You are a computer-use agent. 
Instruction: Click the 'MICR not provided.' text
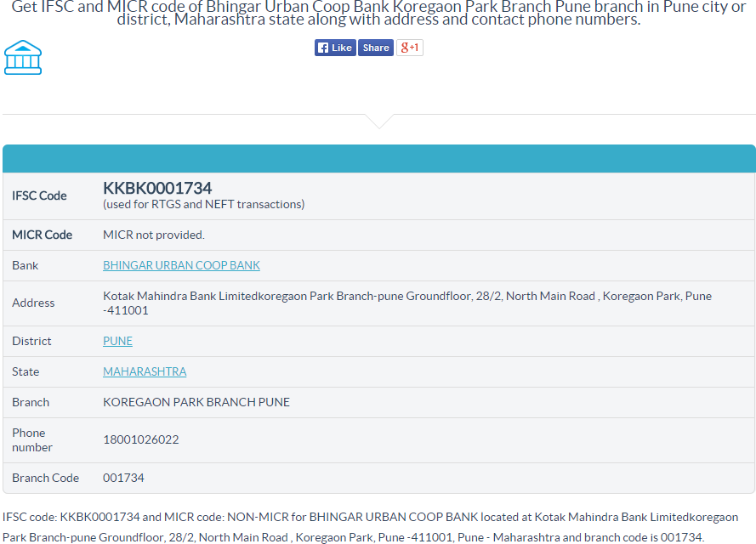154,235
